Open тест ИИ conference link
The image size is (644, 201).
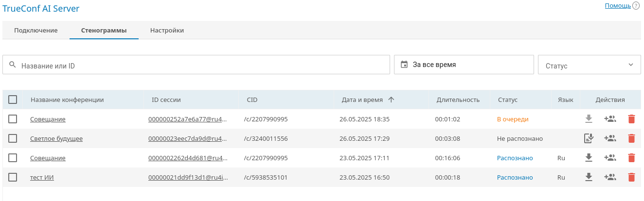(42, 177)
